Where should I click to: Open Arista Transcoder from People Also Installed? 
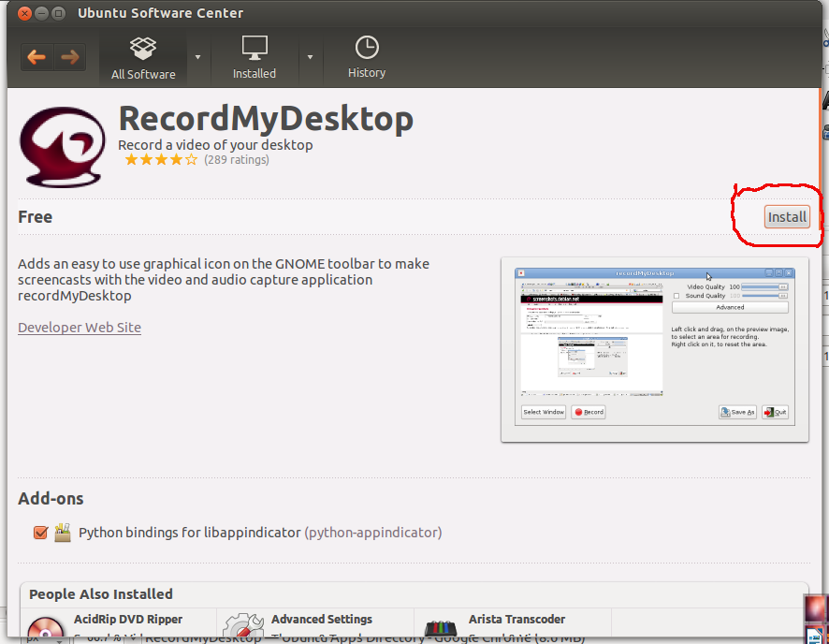pos(516,619)
